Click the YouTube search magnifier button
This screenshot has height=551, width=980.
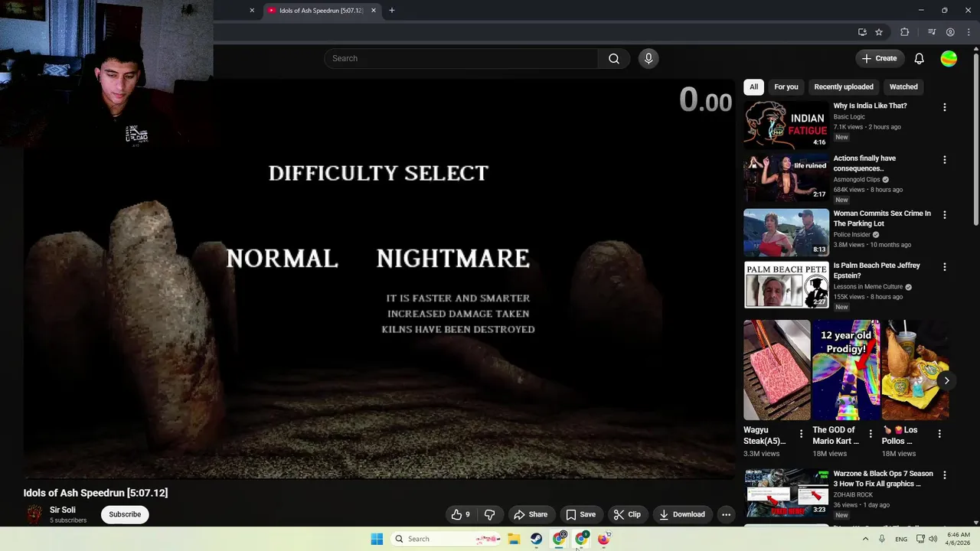click(x=614, y=58)
